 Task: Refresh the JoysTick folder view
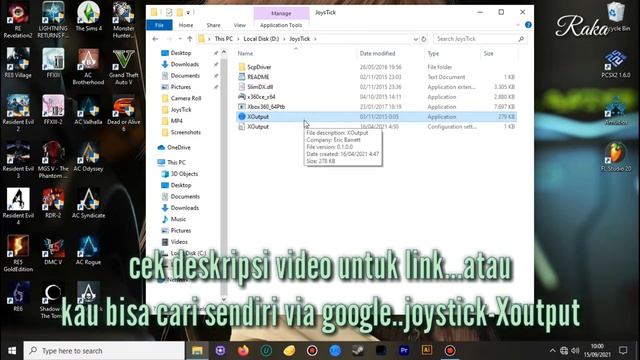(424, 39)
